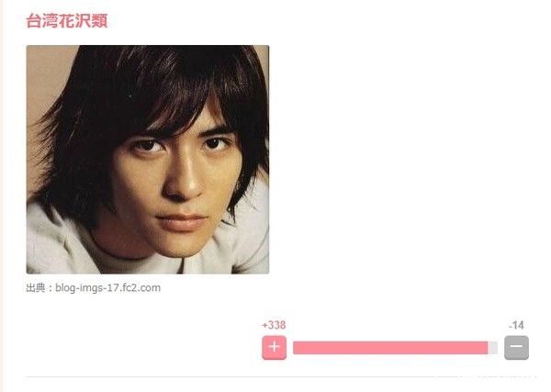Open the blog-imgs-17.fc2.com source link
This screenshot has width=551, height=392.
tap(107, 288)
